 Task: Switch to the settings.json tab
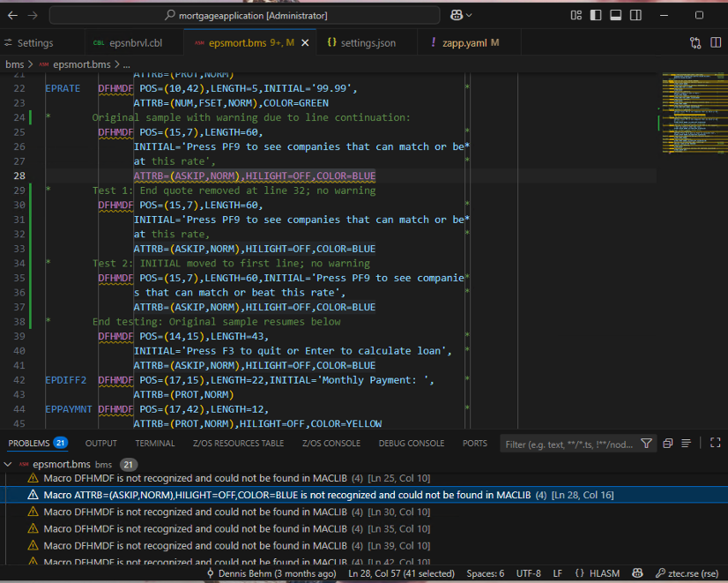click(x=368, y=42)
